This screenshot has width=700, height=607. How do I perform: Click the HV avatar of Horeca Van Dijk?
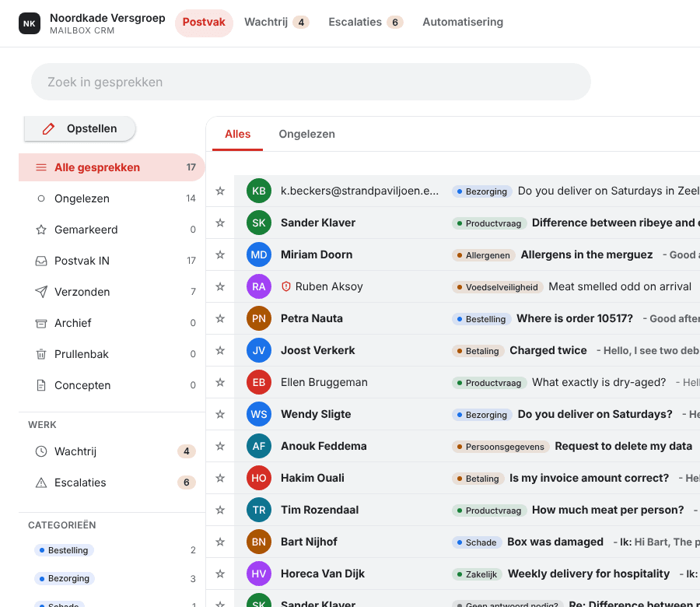point(259,574)
